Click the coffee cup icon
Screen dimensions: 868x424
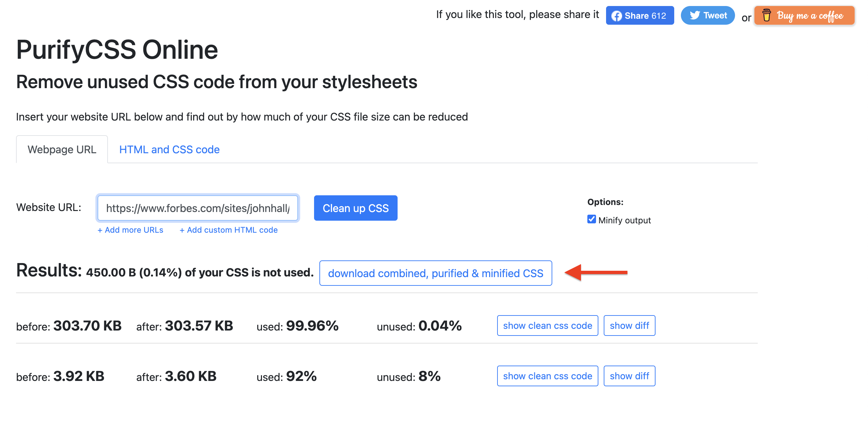[x=766, y=15]
